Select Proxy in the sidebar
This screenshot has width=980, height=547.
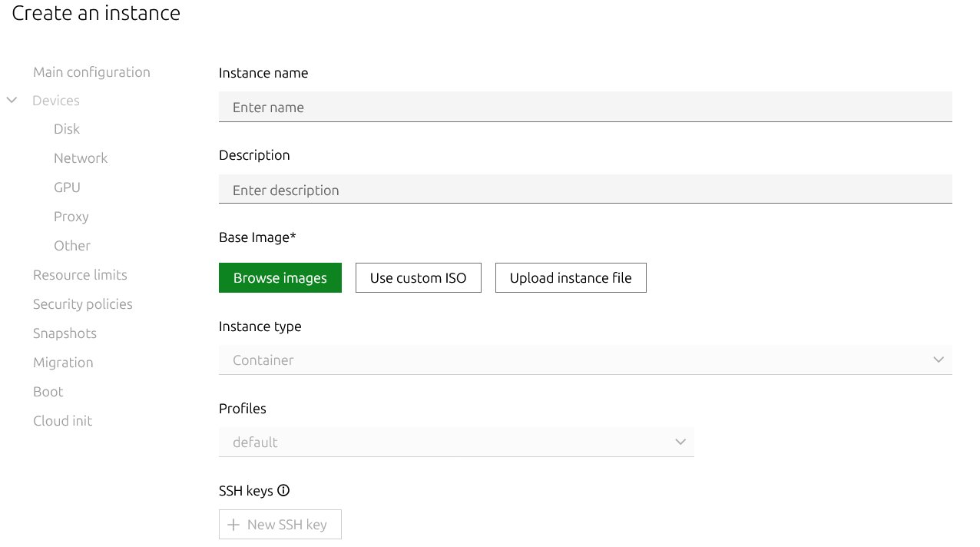point(71,217)
